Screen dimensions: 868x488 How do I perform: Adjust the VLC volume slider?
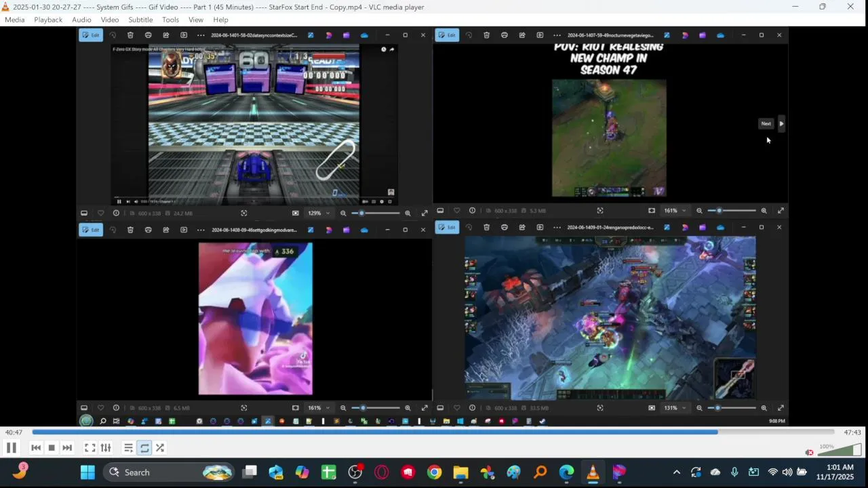[x=840, y=450]
